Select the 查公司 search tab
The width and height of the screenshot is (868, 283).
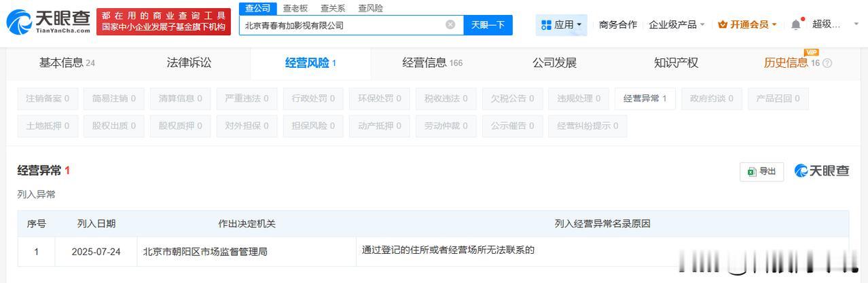tap(257, 8)
